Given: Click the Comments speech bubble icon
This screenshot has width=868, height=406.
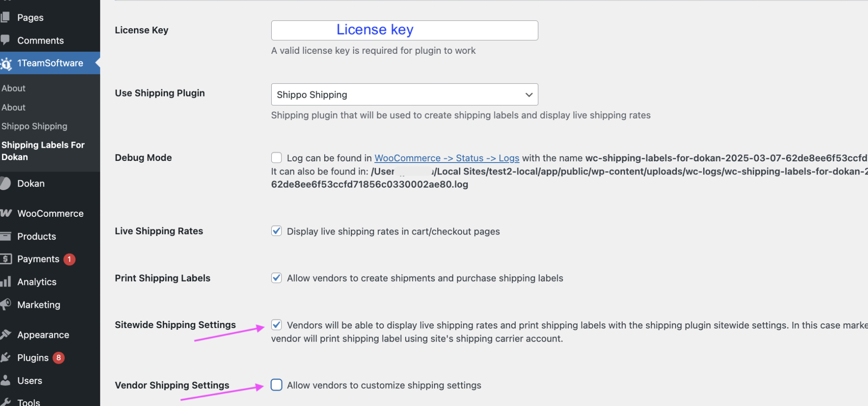Looking at the screenshot, I should 5,40.
